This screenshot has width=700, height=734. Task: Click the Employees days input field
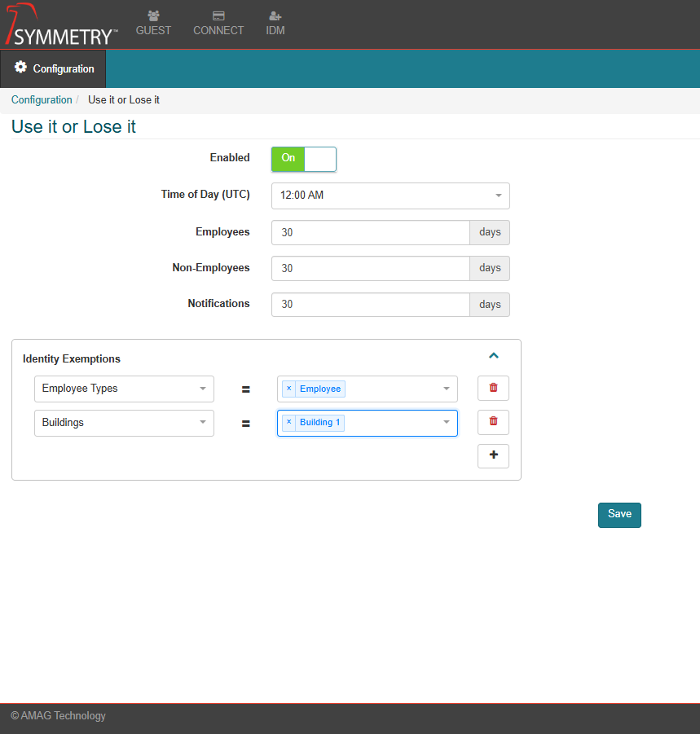tap(370, 232)
